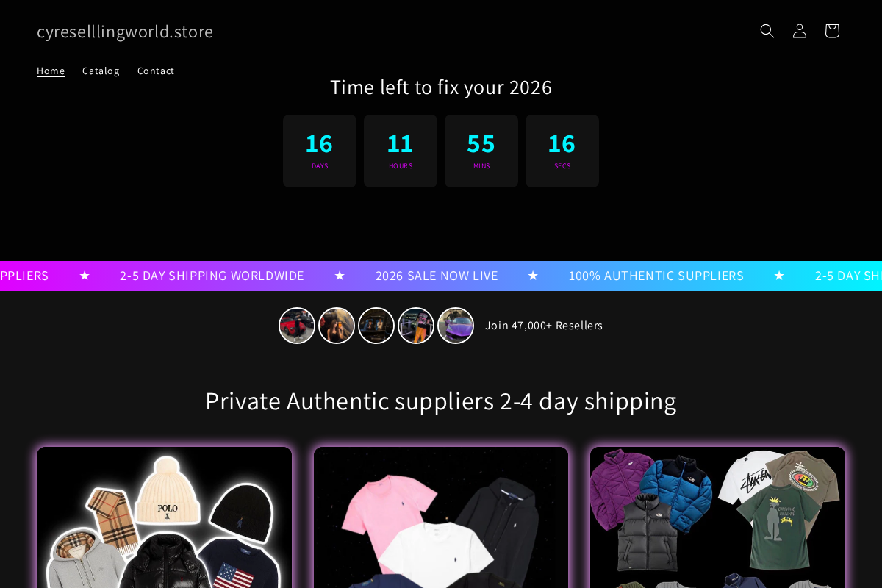Image resolution: width=882 pixels, height=588 pixels.
Task: Click the account login icon
Action: click(x=799, y=31)
